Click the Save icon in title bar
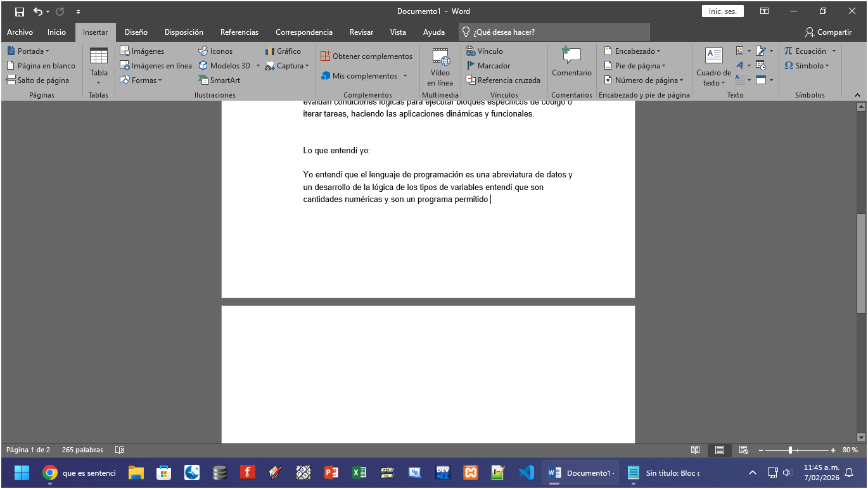The height and width of the screenshot is (489, 868). (20, 11)
